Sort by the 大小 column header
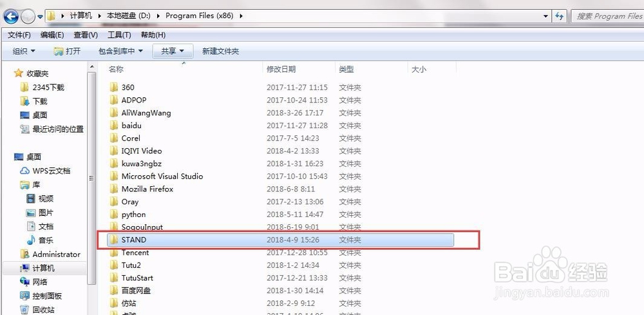Screen dimensions: 644x315 (x=419, y=70)
